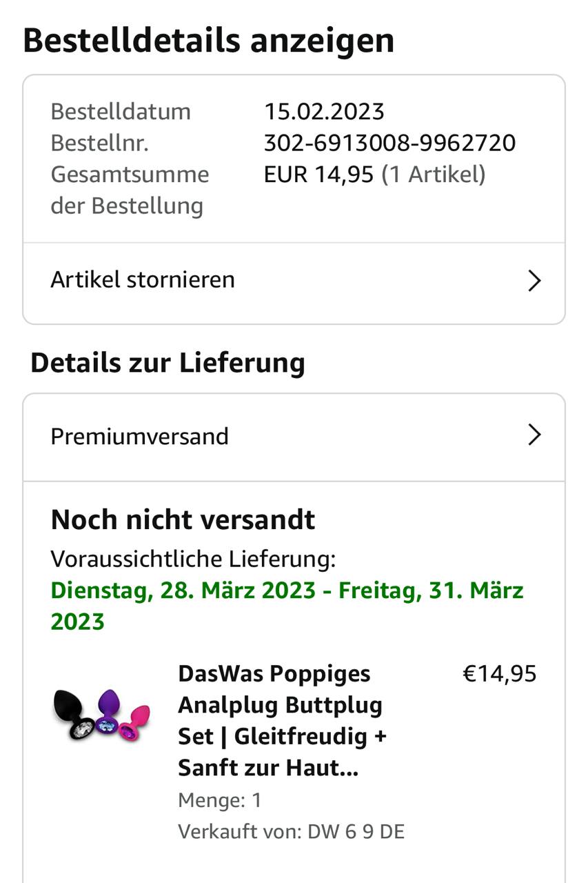Click the Details zur Lieferung section heading
588x883 pixels.
coord(168,363)
